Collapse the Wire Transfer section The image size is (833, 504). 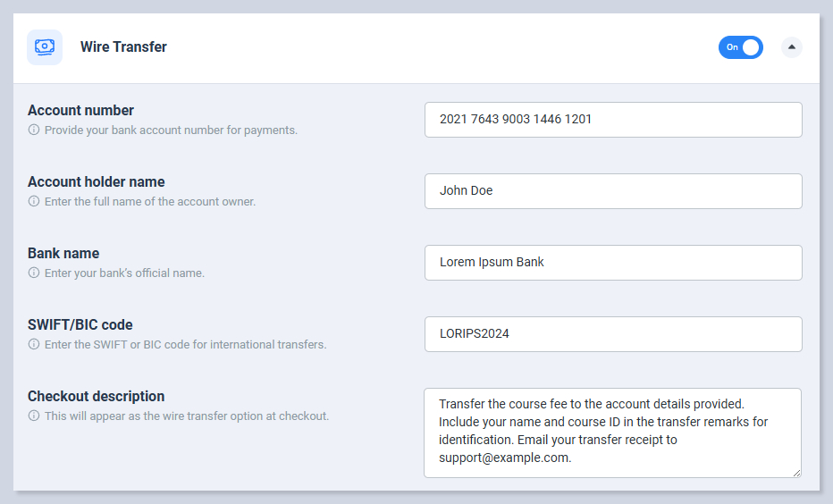point(791,47)
